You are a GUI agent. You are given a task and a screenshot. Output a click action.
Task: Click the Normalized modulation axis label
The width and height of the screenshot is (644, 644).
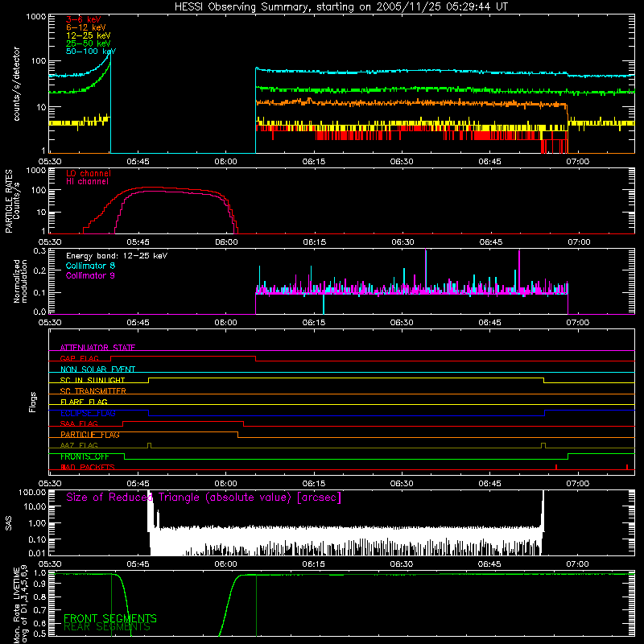point(20,281)
